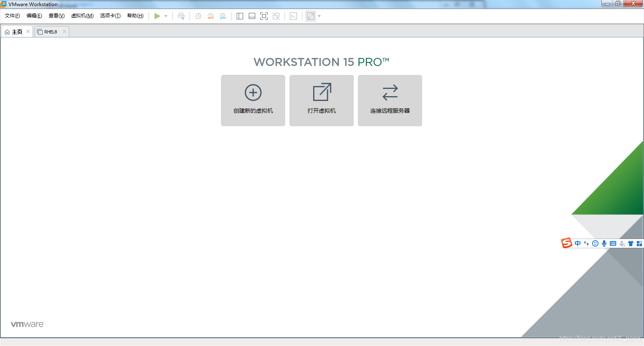Image resolution: width=644 pixels, height=346 pixels.
Task: Open the Sogou toolbox grid icon
Action: click(x=639, y=243)
